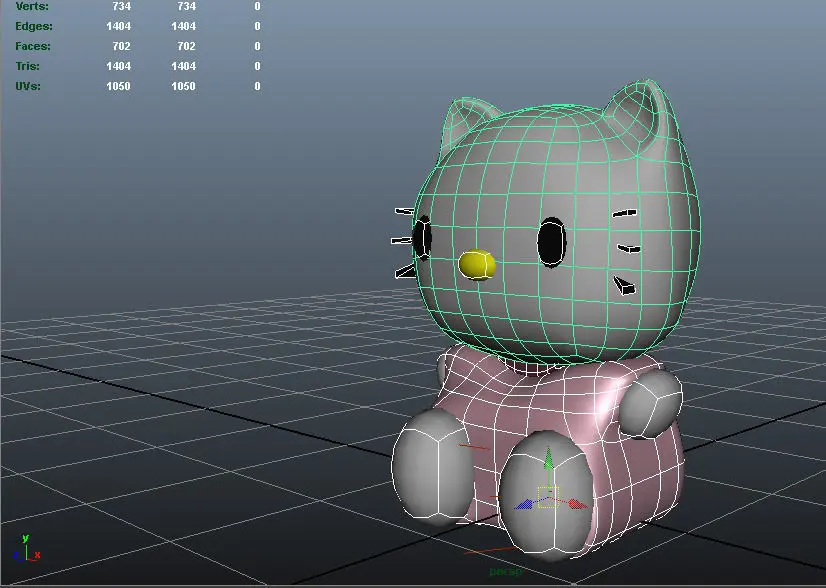This screenshot has width=826, height=588.
Task: Select the bottom whisker on the right cheek
Action: (x=624, y=286)
